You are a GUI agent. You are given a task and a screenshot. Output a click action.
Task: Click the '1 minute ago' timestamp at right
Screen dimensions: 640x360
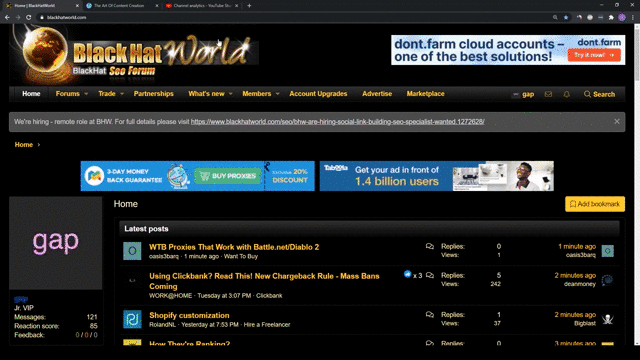(577, 247)
